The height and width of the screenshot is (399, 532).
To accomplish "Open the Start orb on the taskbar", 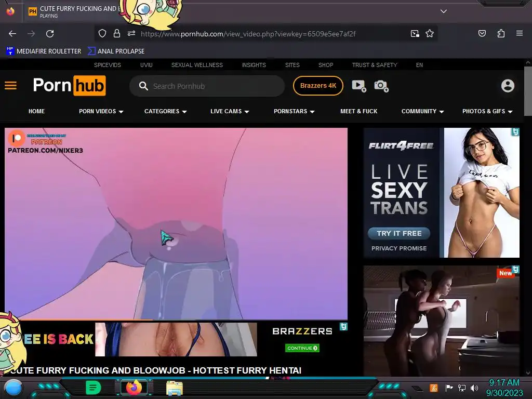I will point(13,388).
